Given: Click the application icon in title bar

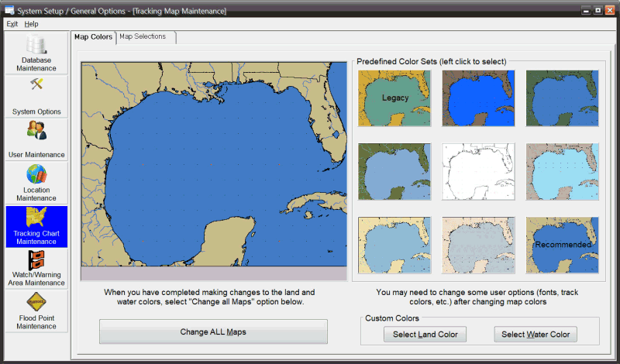Looking at the screenshot, I should click(x=9, y=9).
